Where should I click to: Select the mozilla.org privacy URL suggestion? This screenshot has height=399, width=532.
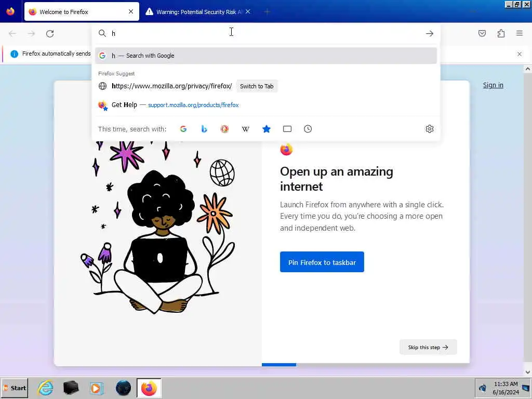coord(171,86)
